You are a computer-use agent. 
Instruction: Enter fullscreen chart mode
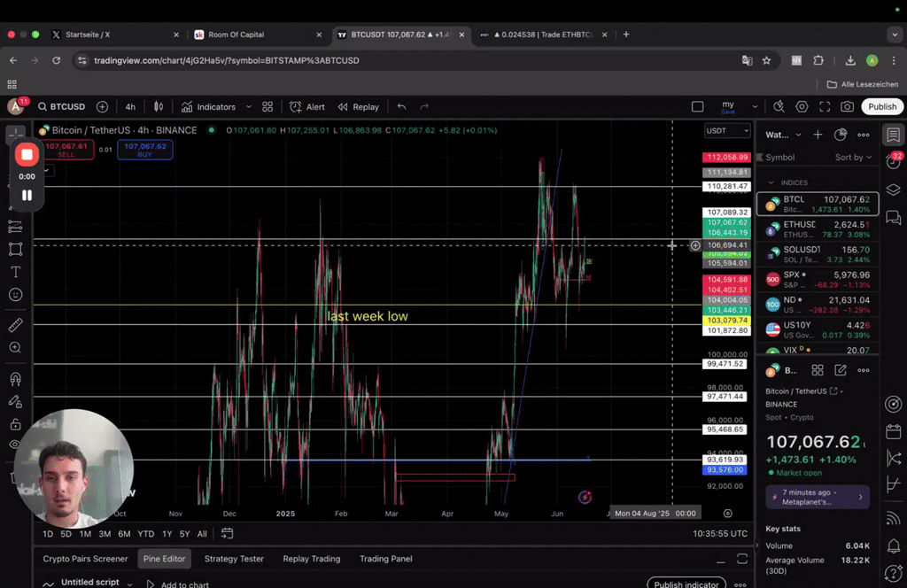[x=825, y=107]
